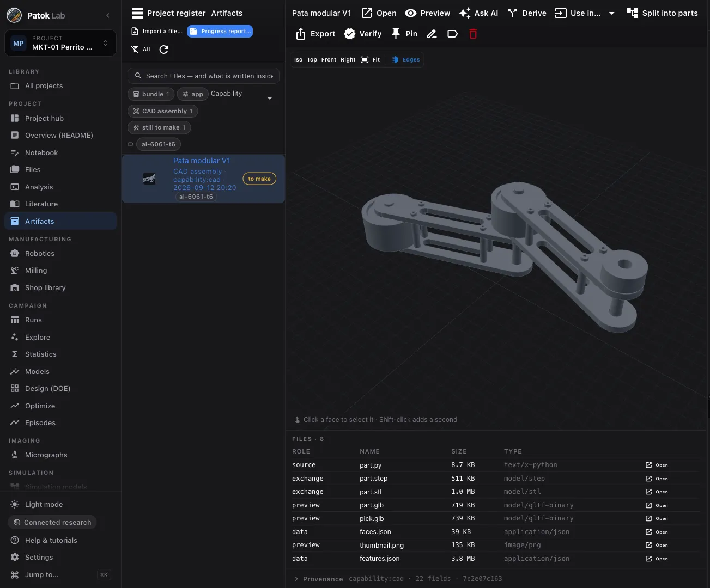Click the tag label icon
The width and height of the screenshot is (710, 588).
coord(452,34)
